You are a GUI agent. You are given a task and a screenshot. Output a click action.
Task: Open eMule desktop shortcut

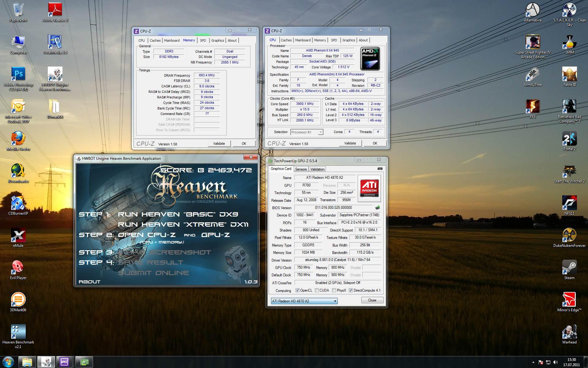tap(18, 238)
